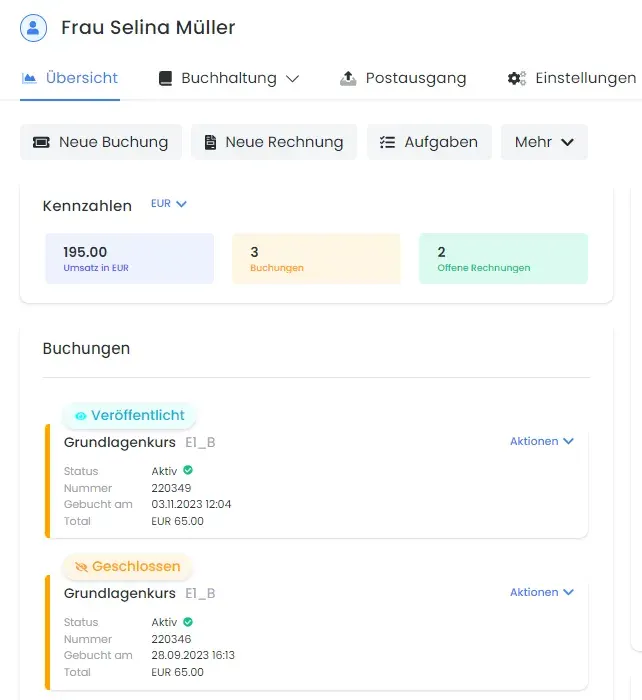Viewport: 642px width, 700px height.
Task: Click the green Aktiv checkmark of booking 220346
Action: coord(188,621)
